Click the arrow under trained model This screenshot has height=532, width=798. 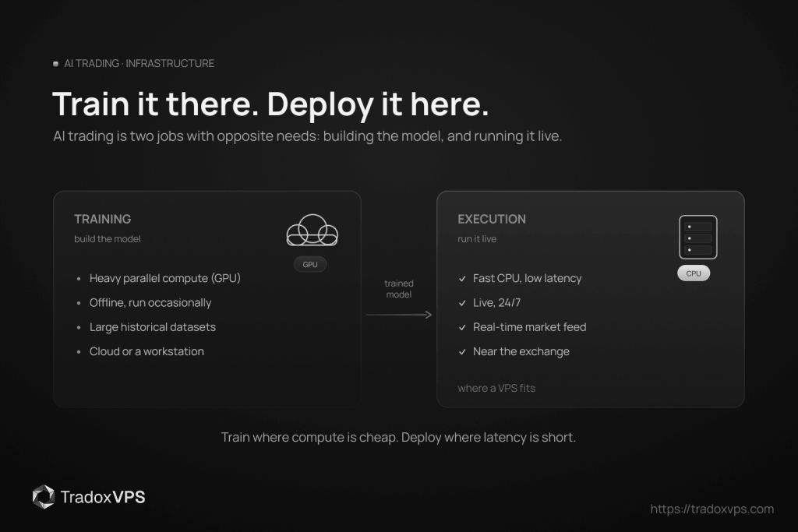coord(399,315)
